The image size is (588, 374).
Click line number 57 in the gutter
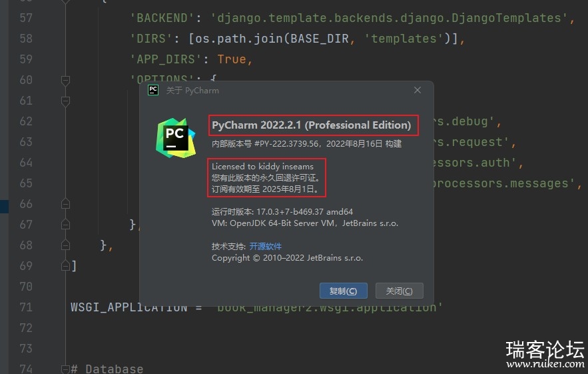click(x=26, y=18)
